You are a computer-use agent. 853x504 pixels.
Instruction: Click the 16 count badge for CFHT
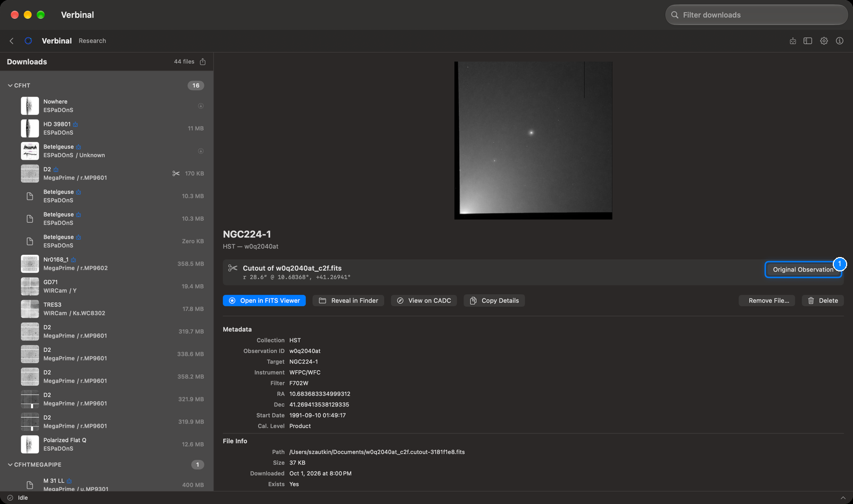tap(196, 86)
